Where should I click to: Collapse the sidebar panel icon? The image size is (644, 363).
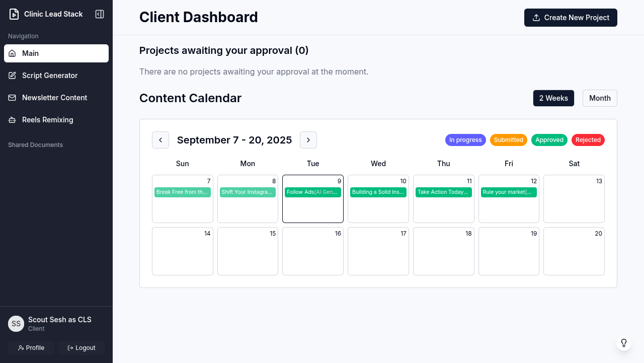tap(100, 14)
